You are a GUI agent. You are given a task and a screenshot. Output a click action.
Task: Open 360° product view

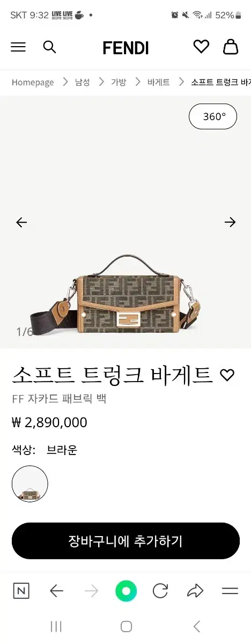213,116
